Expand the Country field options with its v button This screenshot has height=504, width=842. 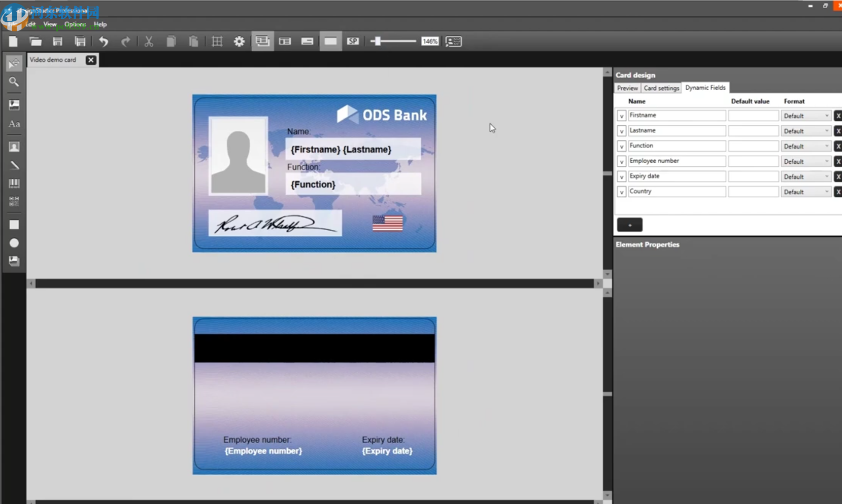(622, 192)
